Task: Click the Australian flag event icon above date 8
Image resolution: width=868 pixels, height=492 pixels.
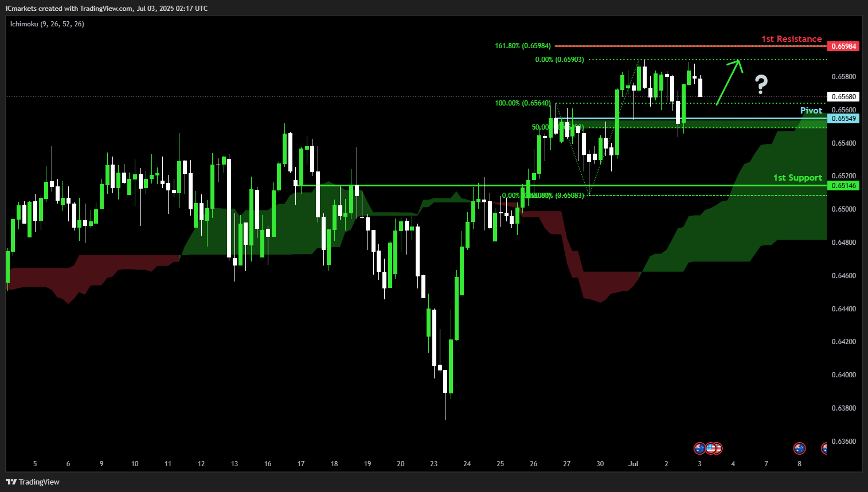Action: [x=799, y=448]
